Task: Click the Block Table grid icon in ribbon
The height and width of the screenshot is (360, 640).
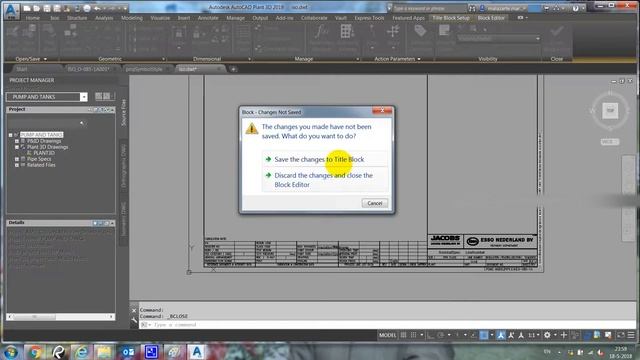Action: (347, 31)
